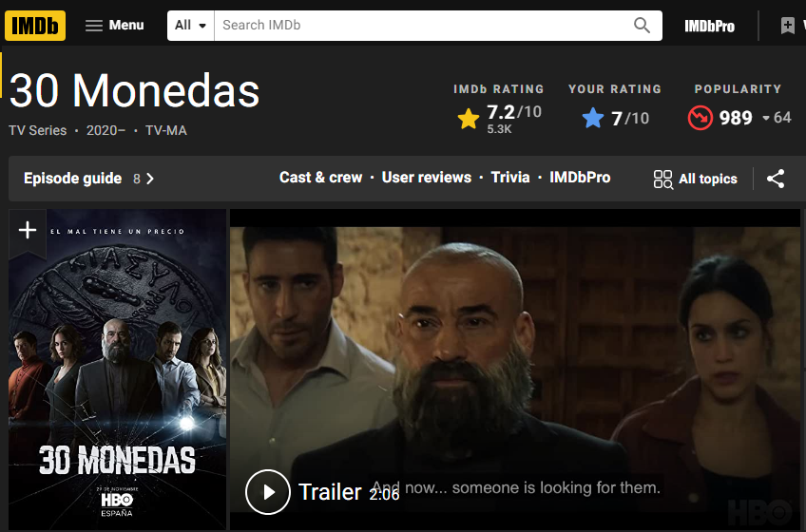Click the red popularity trend icon
Image resolution: width=806 pixels, height=532 pixels.
pyautogui.click(x=700, y=118)
